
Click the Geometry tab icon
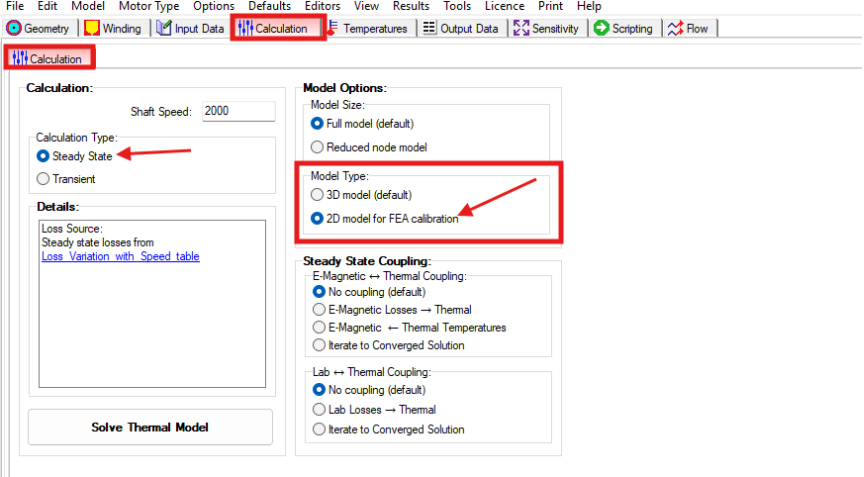coord(14,28)
